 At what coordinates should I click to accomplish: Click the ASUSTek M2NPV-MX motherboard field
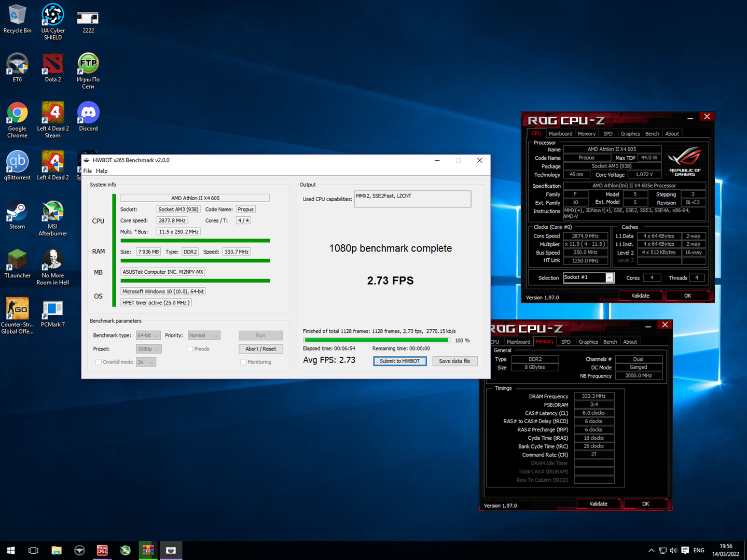[163, 272]
